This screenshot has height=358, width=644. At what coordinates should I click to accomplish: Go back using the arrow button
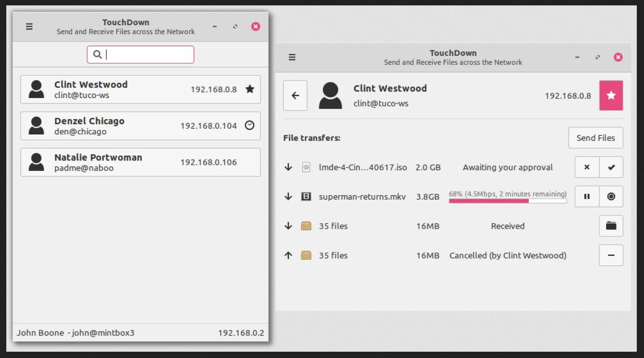[x=295, y=95]
